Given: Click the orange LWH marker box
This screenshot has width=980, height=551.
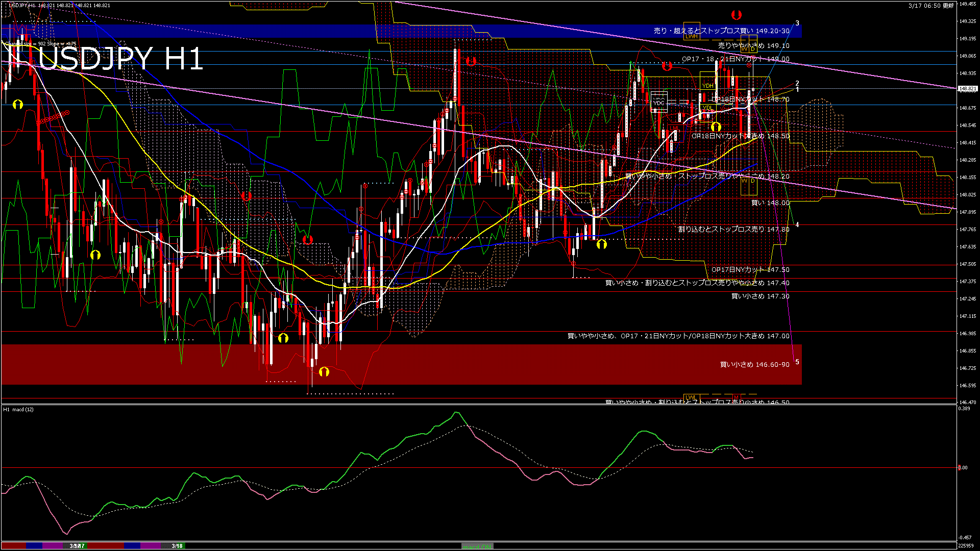Looking at the screenshot, I should [691, 36].
